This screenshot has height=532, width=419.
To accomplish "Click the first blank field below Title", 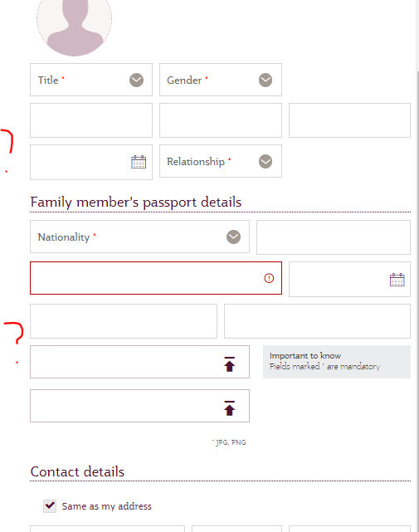I will click(91, 120).
